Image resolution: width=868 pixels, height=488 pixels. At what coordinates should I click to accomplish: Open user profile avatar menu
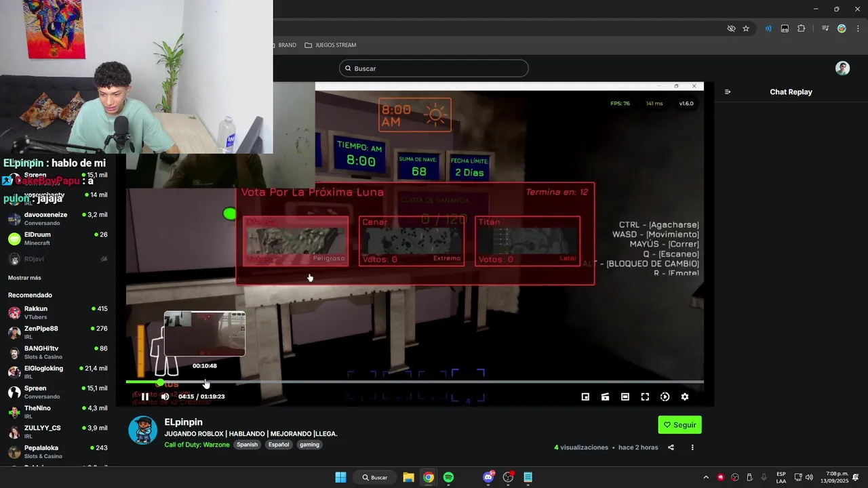842,68
